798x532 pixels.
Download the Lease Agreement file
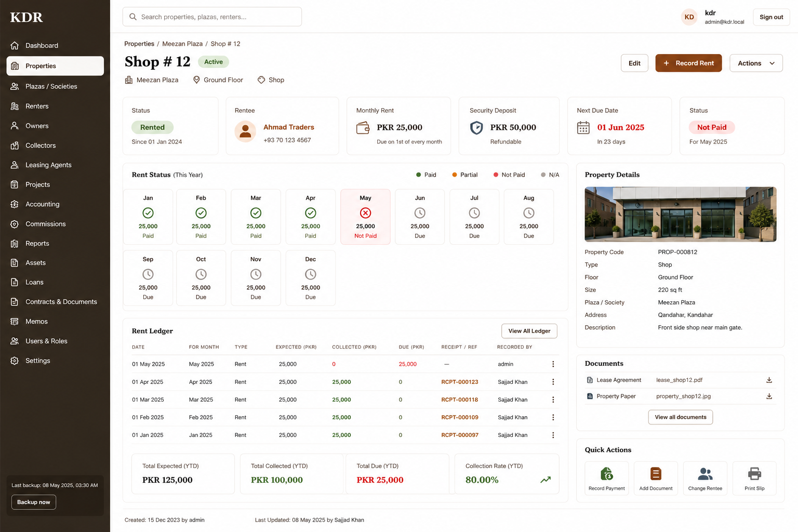click(x=769, y=380)
